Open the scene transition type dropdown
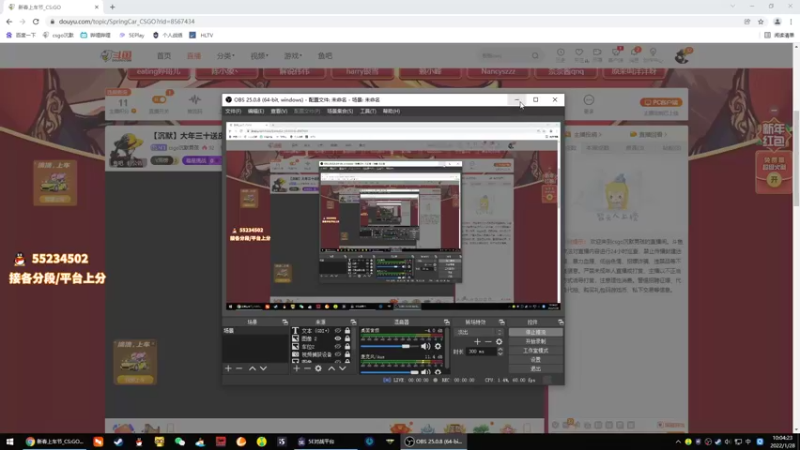 click(x=480, y=332)
